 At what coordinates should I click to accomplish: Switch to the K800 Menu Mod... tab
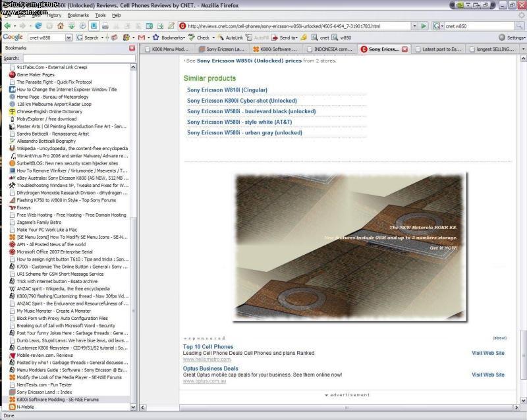pyautogui.click(x=167, y=49)
